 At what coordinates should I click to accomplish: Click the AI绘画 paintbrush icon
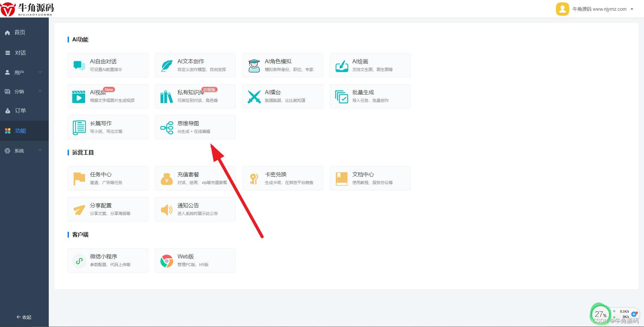(342, 66)
